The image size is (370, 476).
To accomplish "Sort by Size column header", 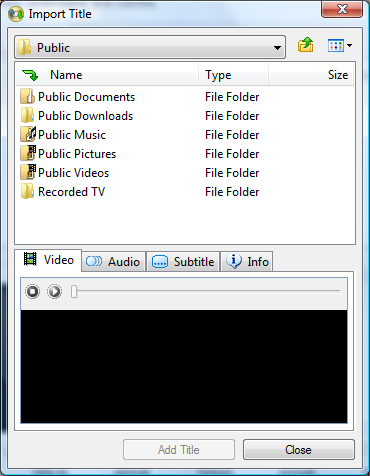I will pos(311,75).
